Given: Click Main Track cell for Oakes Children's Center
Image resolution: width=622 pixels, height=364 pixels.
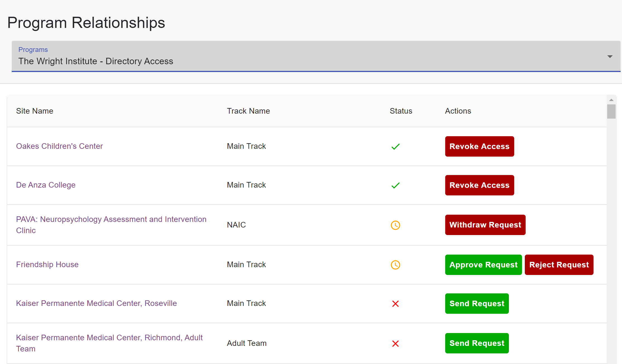Looking at the screenshot, I should point(246,146).
